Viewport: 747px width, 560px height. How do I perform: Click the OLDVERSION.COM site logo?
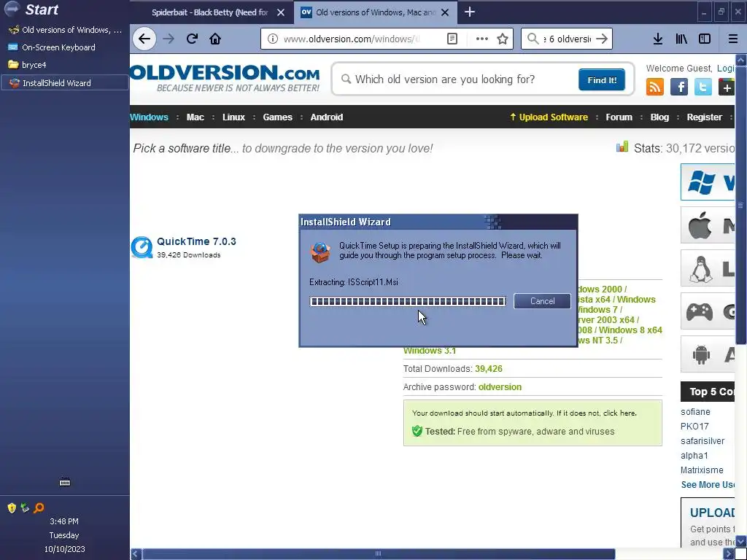(225, 77)
